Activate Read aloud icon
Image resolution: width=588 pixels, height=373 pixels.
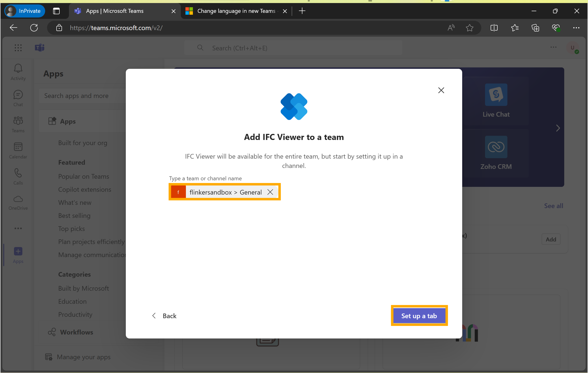tap(451, 28)
